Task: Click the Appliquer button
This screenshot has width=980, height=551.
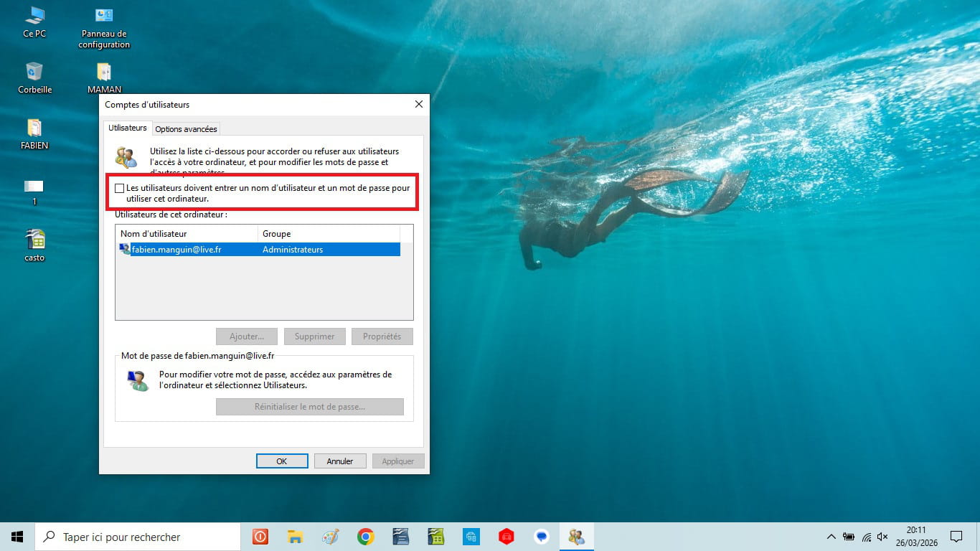Action: click(398, 461)
